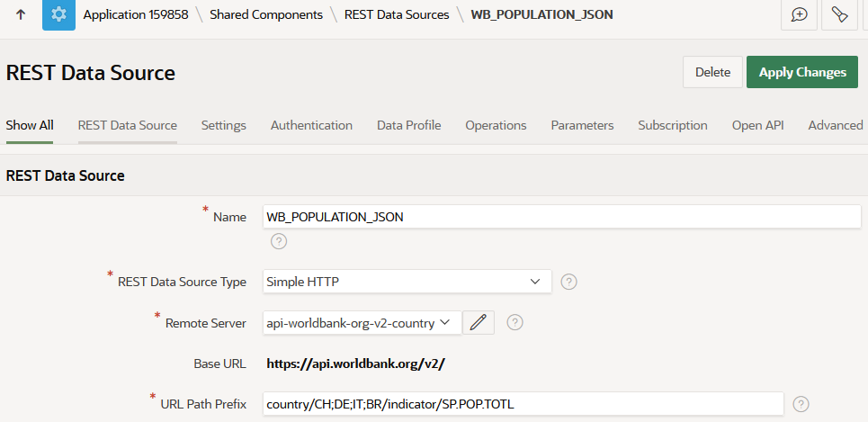Go to the Data Profile tab
The width and height of the screenshot is (868, 422).
408,125
